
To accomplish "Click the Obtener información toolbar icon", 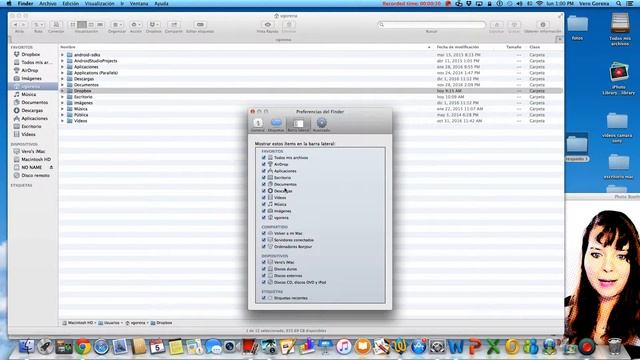I will coord(542,25).
